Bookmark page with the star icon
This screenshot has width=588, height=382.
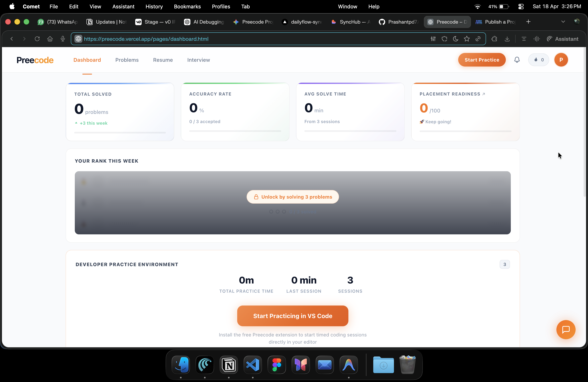point(466,39)
